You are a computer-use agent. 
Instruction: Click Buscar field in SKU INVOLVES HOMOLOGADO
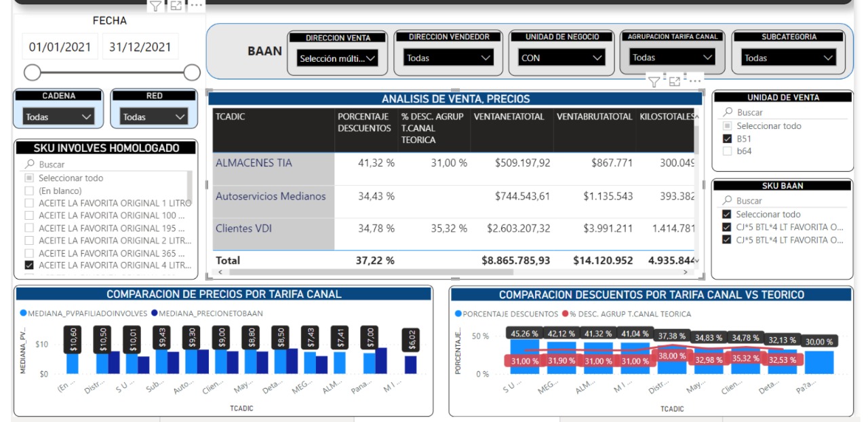click(x=108, y=164)
